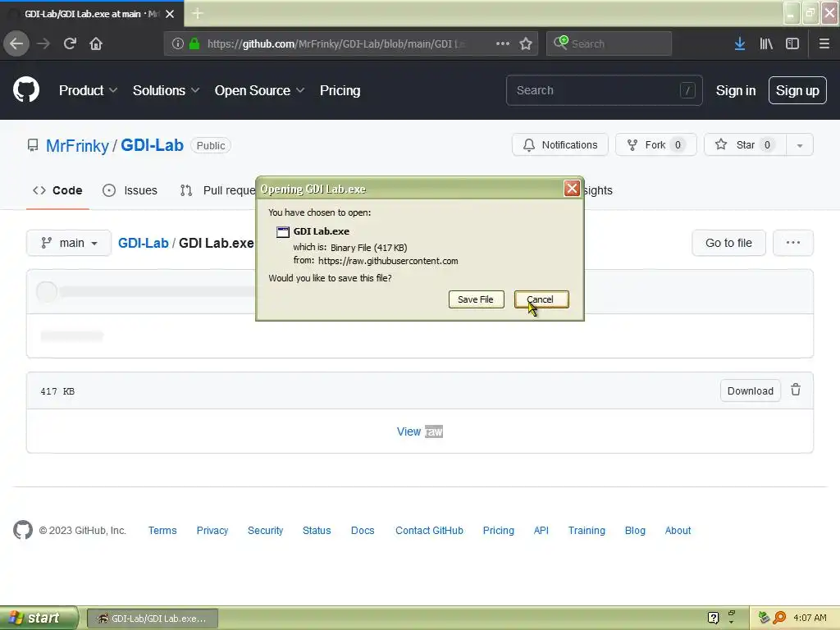Open the Privacy footer link
The image size is (840, 630).
(x=212, y=531)
